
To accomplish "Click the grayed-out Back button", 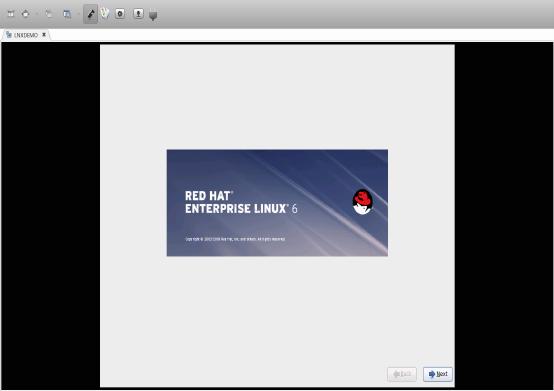I will click(402, 374).
